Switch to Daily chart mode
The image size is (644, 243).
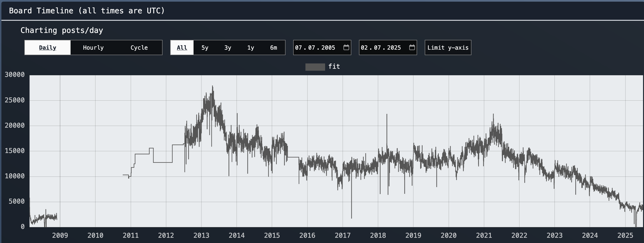coord(47,48)
